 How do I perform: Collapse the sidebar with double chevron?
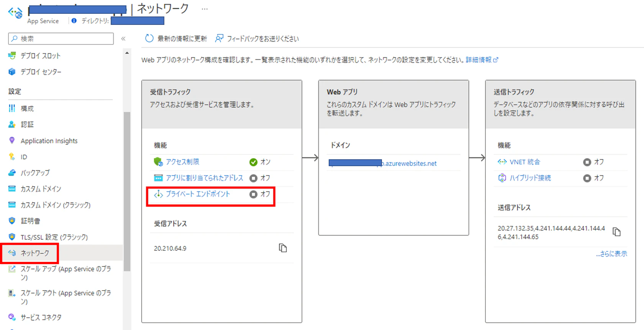(x=123, y=39)
